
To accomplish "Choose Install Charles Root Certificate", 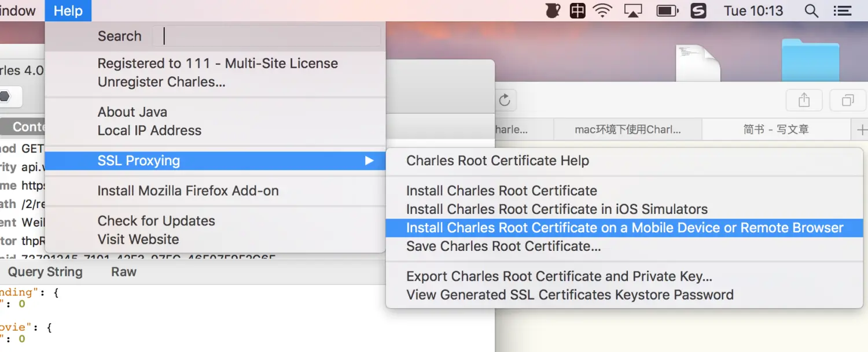I will [x=502, y=191].
